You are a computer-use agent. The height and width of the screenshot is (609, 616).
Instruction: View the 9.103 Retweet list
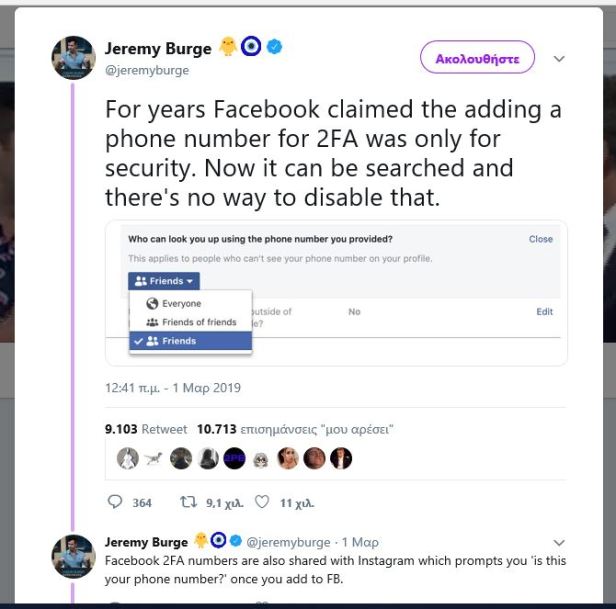(x=146, y=429)
